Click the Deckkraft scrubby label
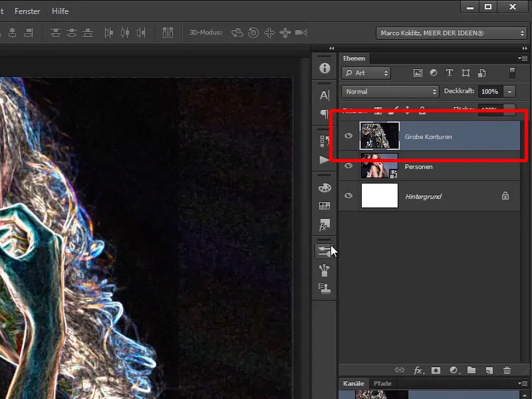 (459, 91)
